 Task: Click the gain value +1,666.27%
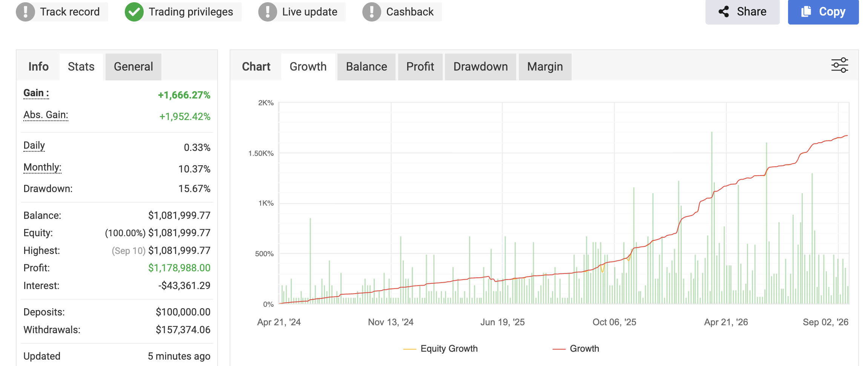[184, 95]
